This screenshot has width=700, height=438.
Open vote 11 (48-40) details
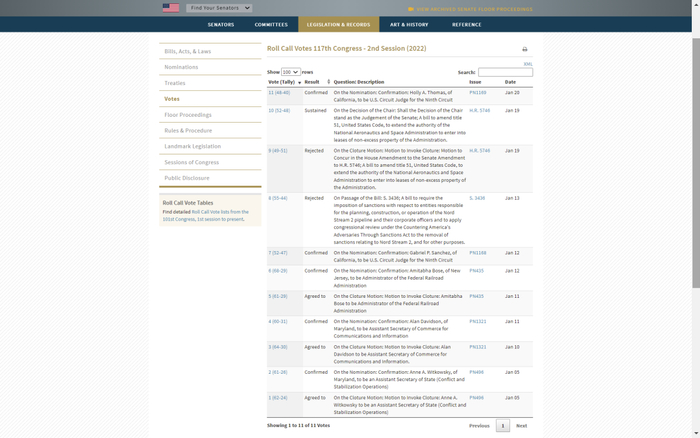279,92
